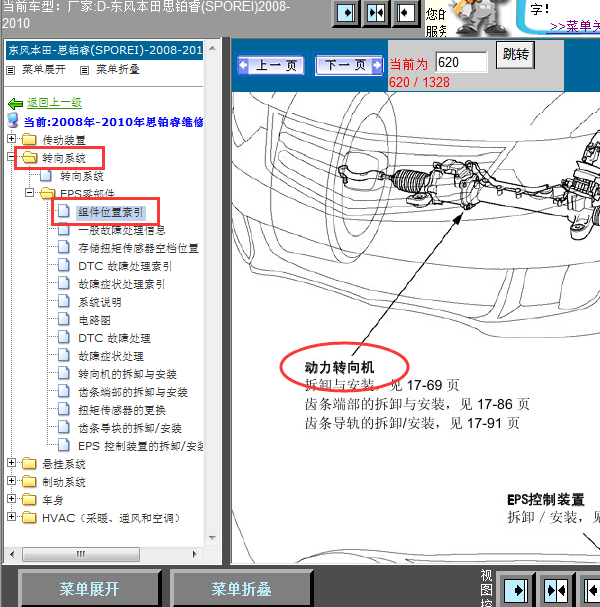Click the bottom 菜单展开 button
The image size is (600, 607).
(89, 588)
